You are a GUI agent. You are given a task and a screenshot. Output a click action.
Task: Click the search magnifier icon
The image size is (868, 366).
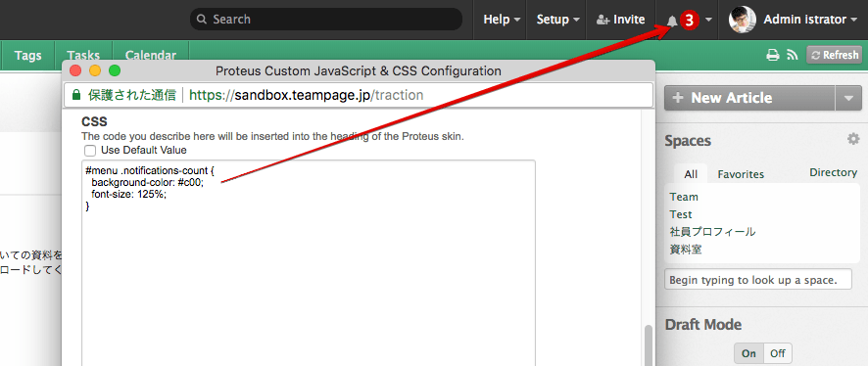202,20
